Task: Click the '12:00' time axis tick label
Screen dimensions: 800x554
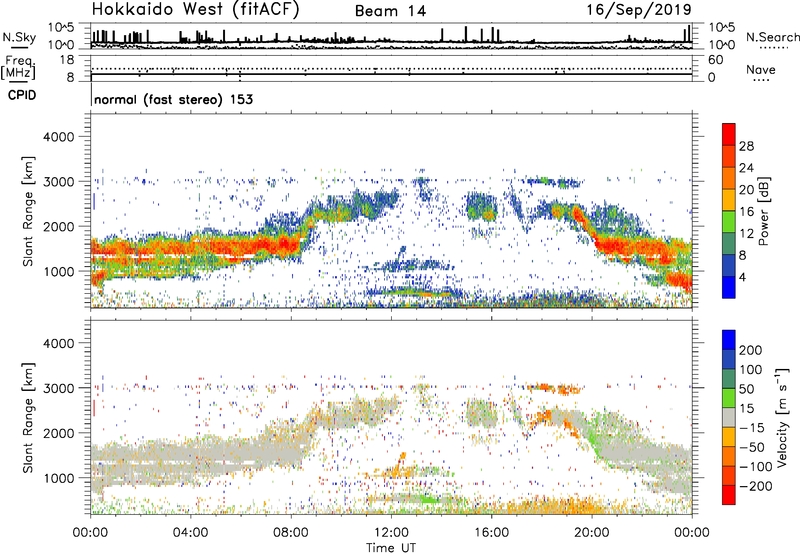Action: (391, 533)
